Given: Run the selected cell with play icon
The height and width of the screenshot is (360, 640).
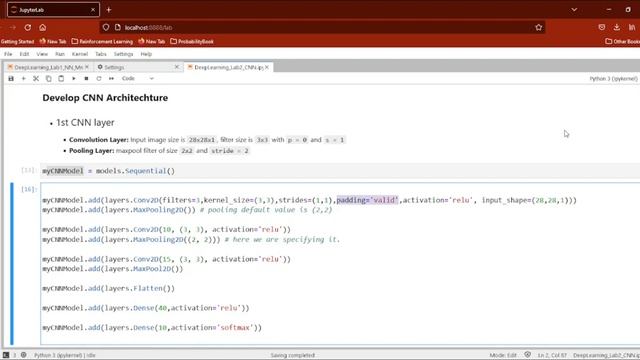Looking at the screenshot, I should [x=73, y=78].
